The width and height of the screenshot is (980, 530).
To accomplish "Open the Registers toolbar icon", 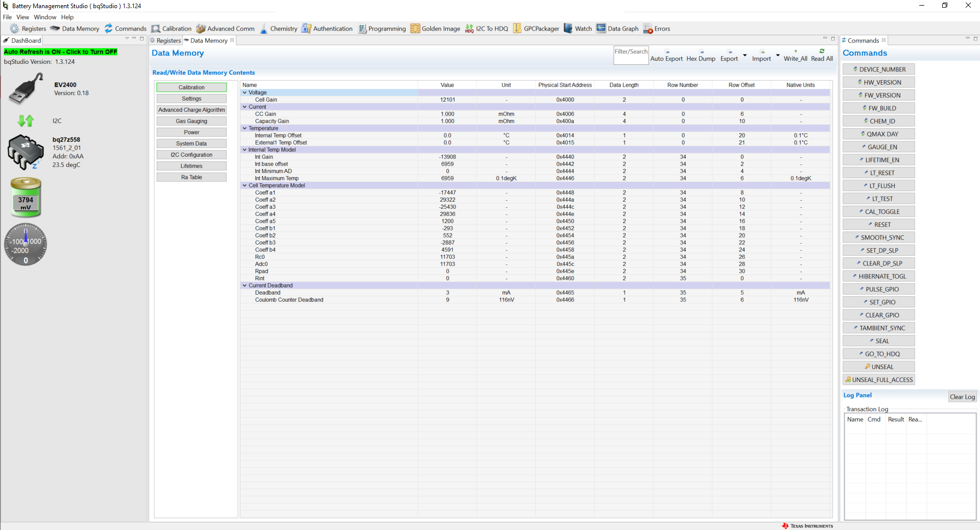I will (x=28, y=29).
